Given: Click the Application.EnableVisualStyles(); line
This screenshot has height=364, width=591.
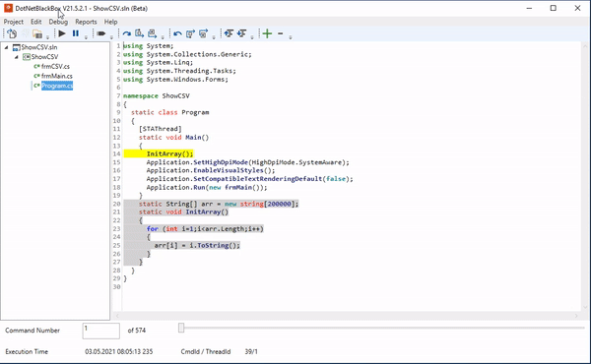Looking at the screenshot, I should click(211, 170).
